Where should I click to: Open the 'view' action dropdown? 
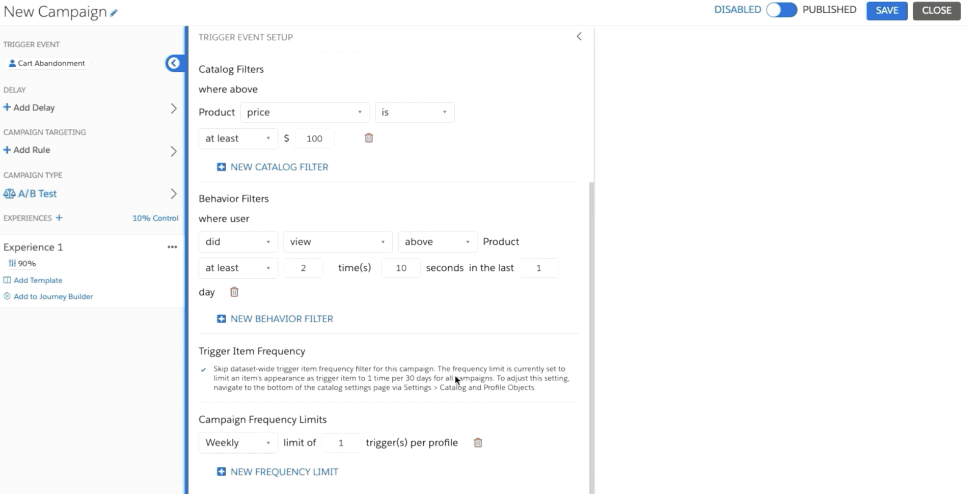point(338,242)
